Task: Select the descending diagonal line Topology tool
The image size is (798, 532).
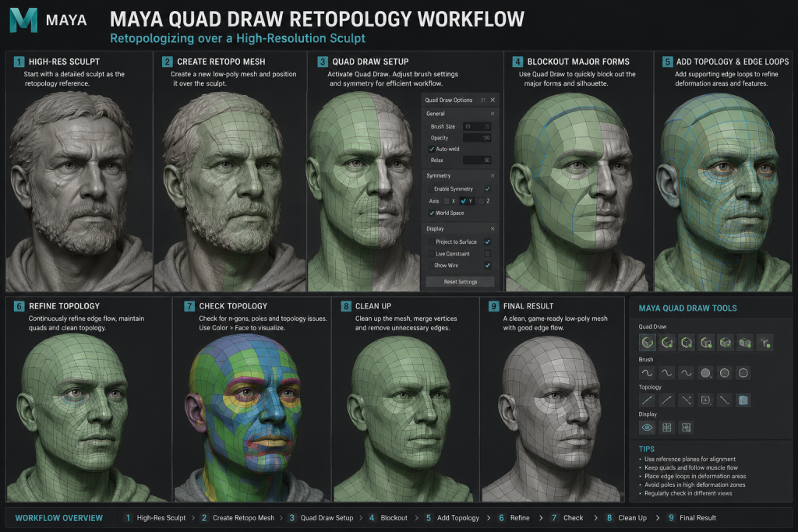Action: tap(725, 400)
